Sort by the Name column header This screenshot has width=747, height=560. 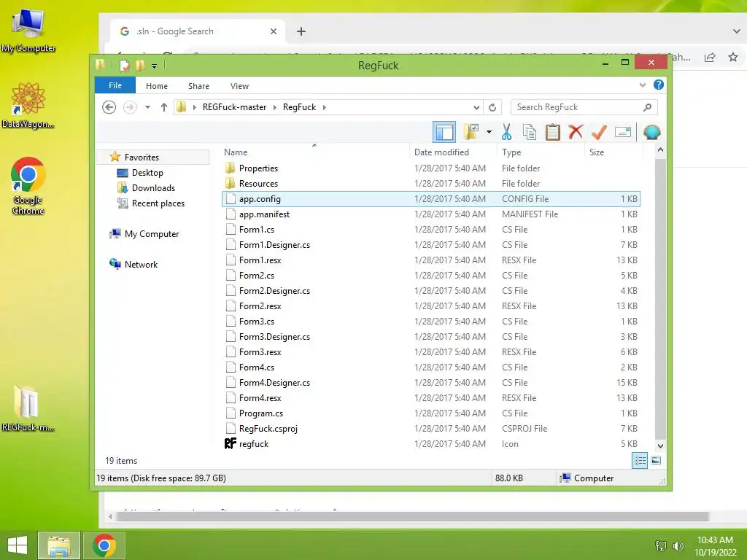(x=236, y=152)
